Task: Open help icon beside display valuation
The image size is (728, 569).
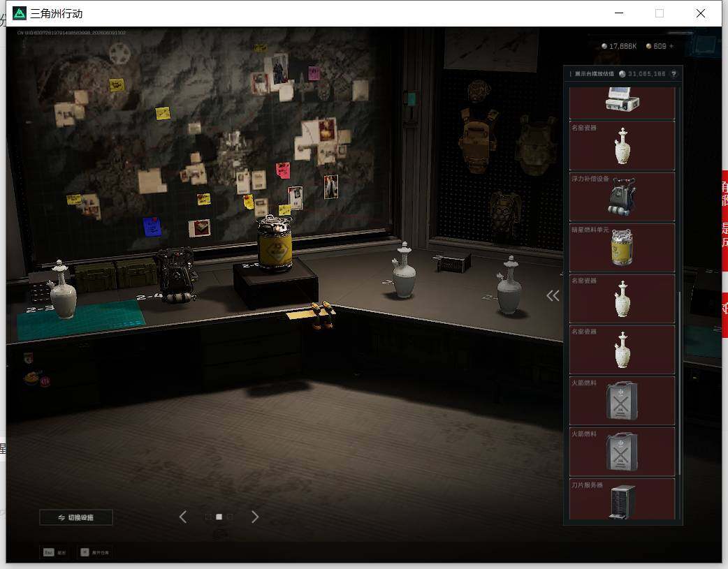Action: tap(674, 74)
